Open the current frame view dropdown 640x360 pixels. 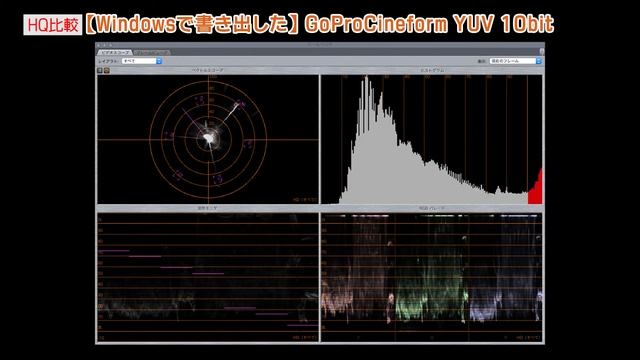point(516,61)
